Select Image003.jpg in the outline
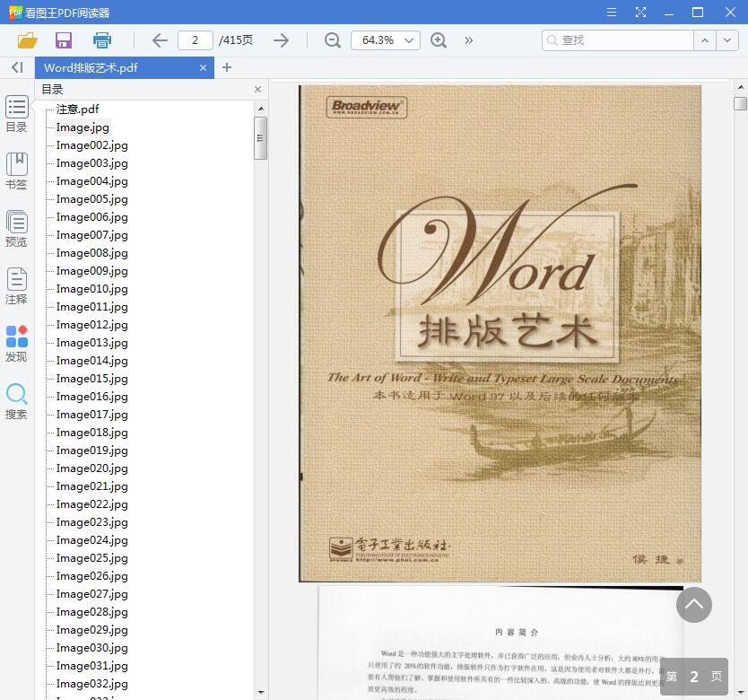748x700 pixels. point(92,163)
